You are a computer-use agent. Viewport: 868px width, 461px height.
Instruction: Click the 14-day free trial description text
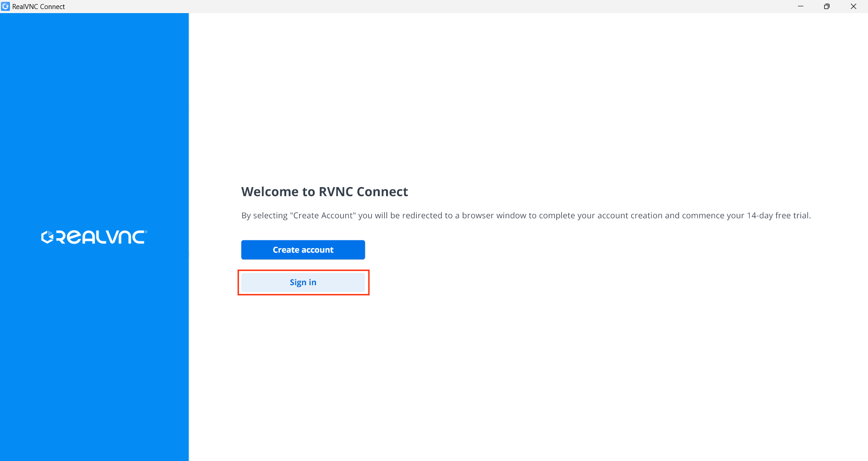tap(526, 216)
